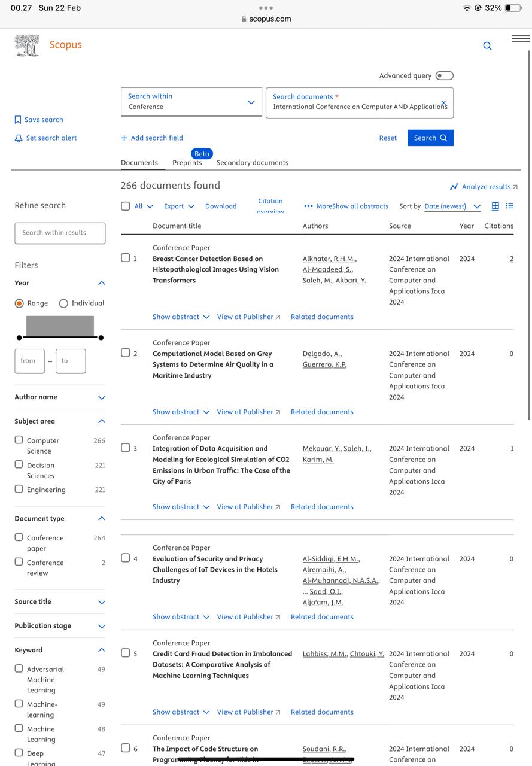Viewport: 532px width, 766px height.
Task: Click the Search within results field
Action: 60,233
